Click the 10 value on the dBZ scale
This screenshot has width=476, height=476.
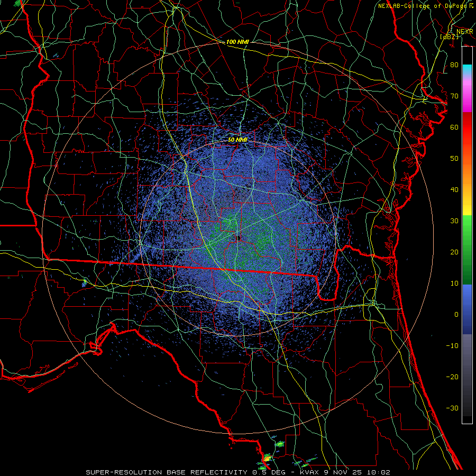pyautogui.click(x=454, y=283)
